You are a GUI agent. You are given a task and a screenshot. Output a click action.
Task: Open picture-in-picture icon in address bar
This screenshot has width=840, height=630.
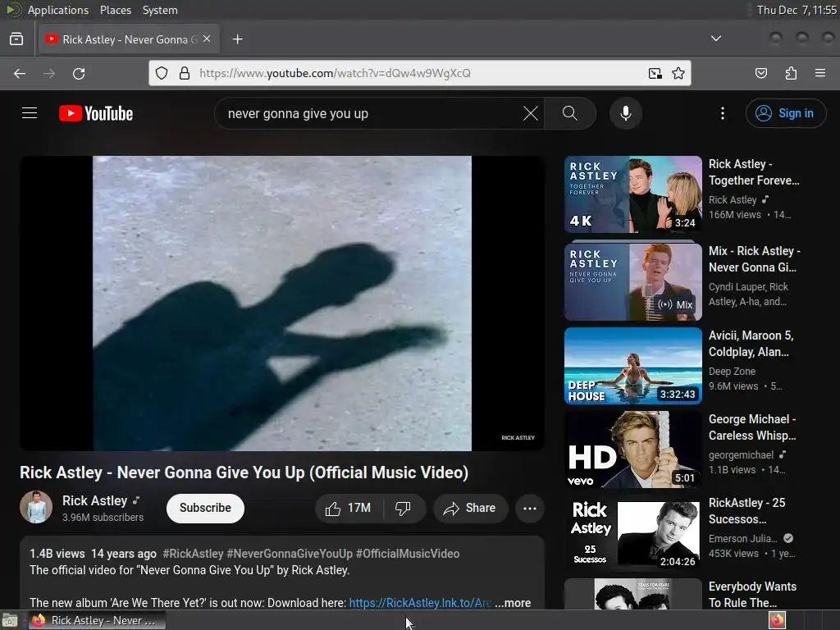[655, 73]
